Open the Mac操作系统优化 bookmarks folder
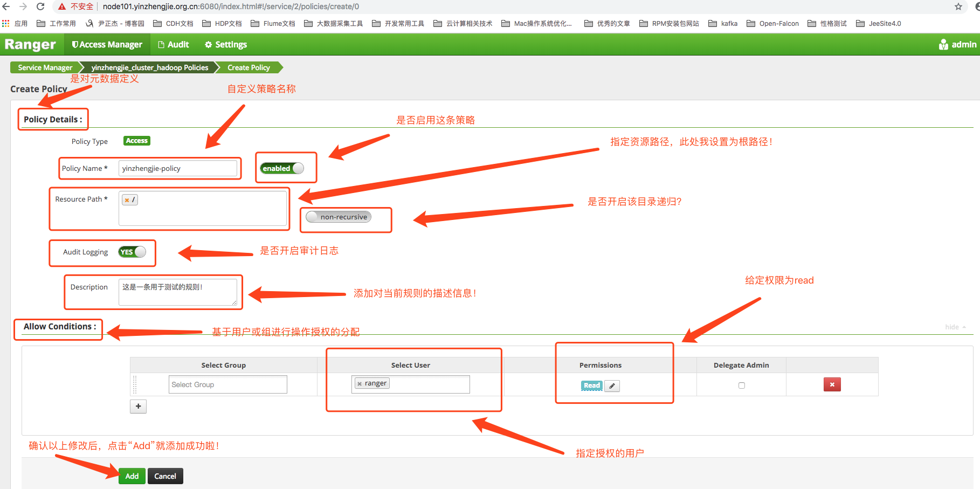The width and height of the screenshot is (980, 489). tap(537, 24)
